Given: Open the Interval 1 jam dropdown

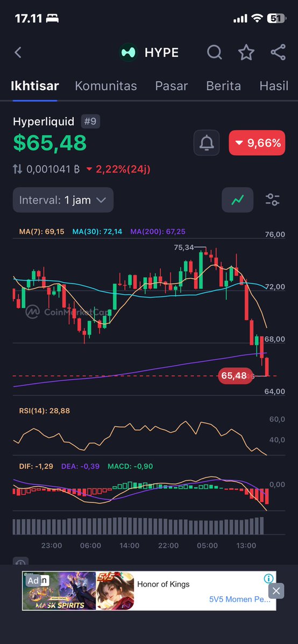Looking at the screenshot, I should pos(63,200).
